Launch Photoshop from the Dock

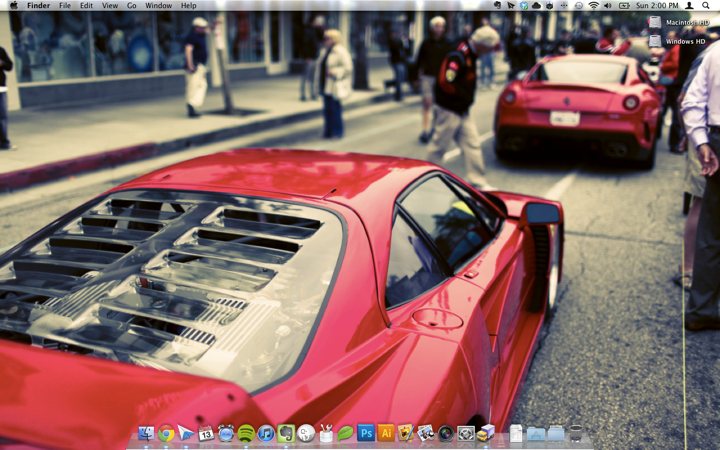[x=366, y=433]
